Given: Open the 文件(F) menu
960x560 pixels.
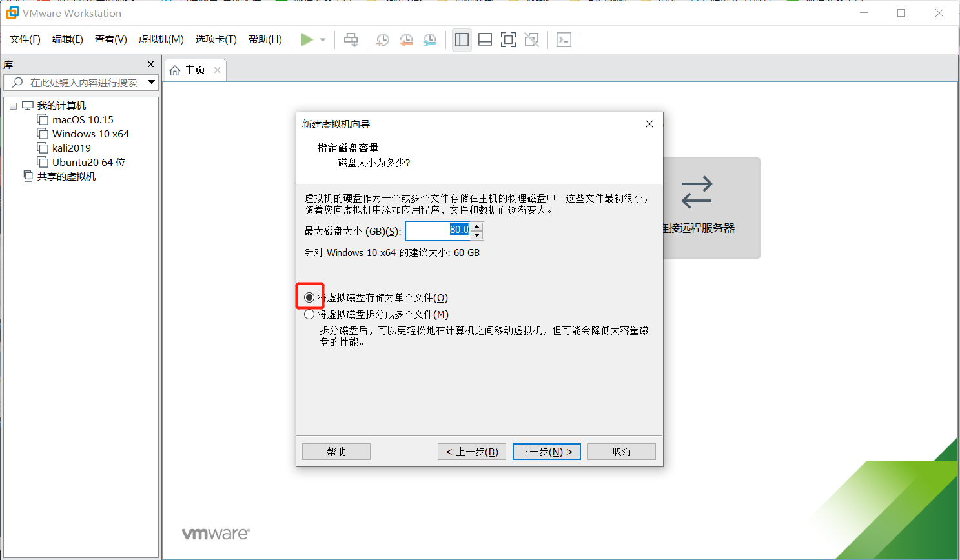Looking at the screenshot, I should pos(25,39).
